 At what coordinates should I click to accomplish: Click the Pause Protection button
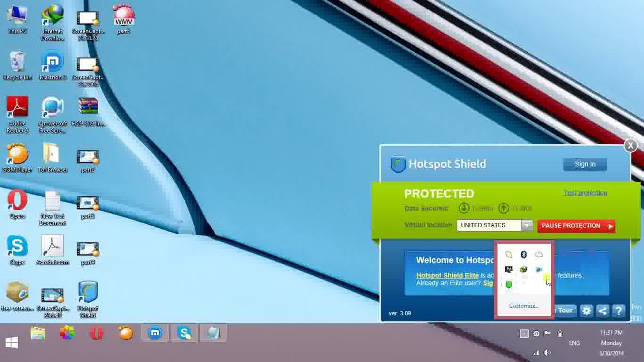[x=576, y=226]
